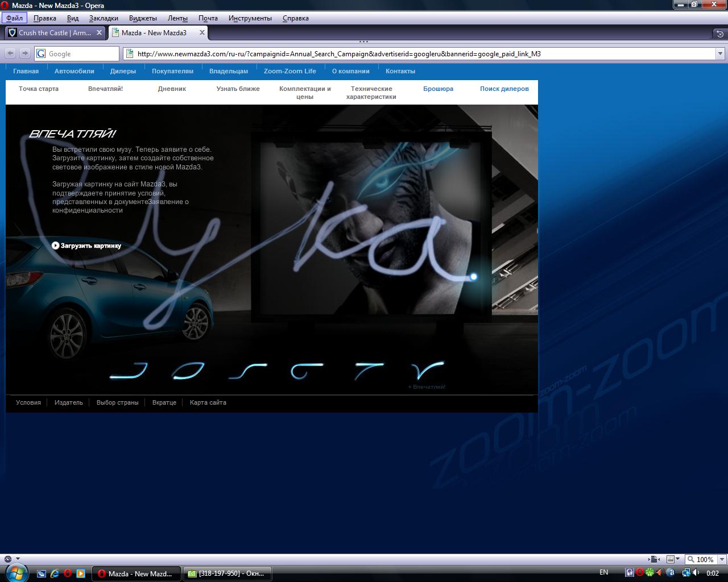Switch to the Crush the Castle tab

[54, 33]
